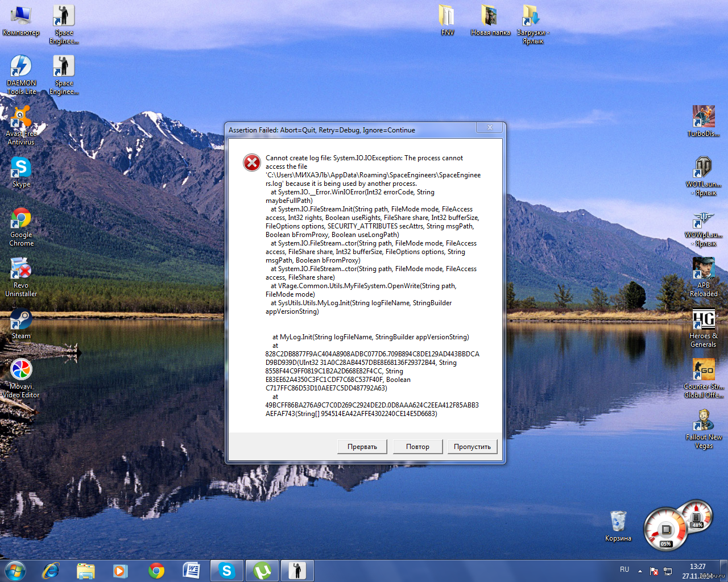Viewport: 728px width, 582px height.
Task: Open the Fallout New Vegas shortcut
Action: [704, 422]
